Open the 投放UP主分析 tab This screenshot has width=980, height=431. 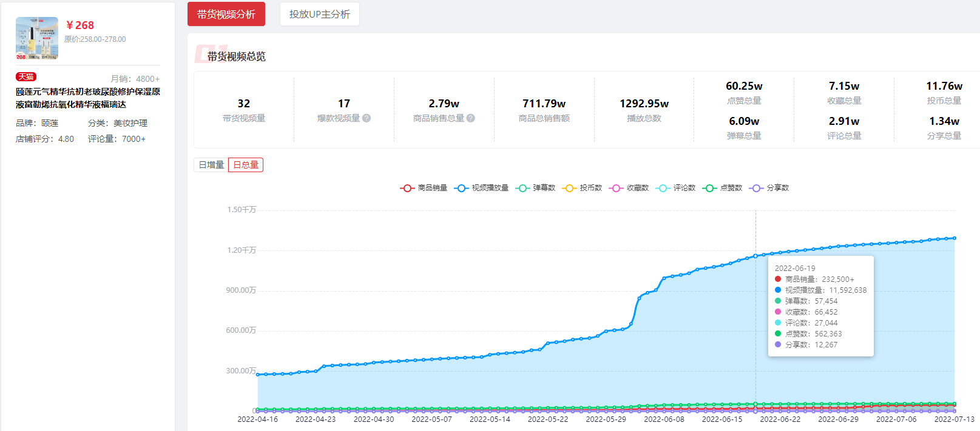click(x=320, y=14)
